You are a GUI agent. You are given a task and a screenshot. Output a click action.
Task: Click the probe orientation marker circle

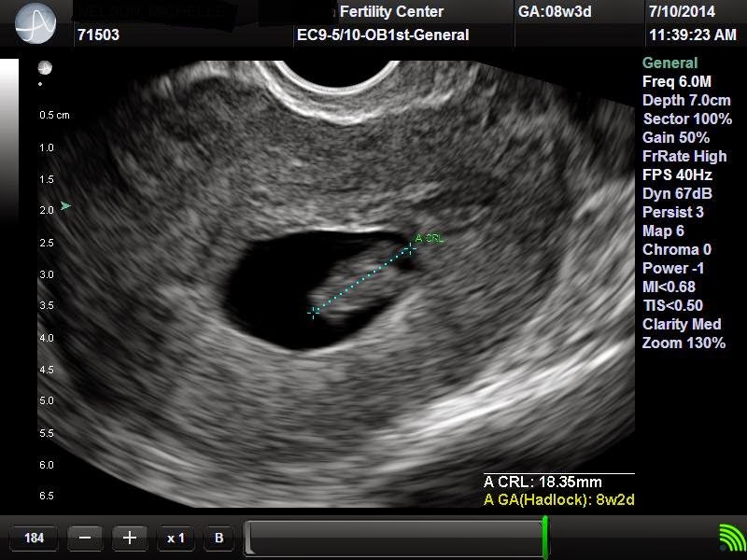click(x=45, y=67)
